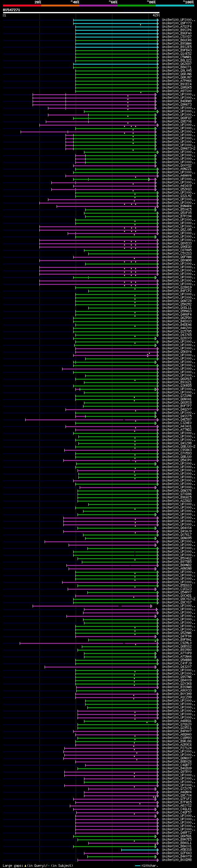Select the UniRef100_C5WNR1 label
197x868 pixels.
[x=176, y=57]
